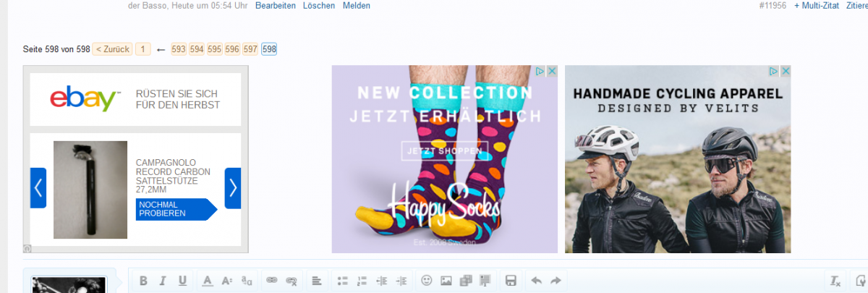Toggle italic formatting in editor
The width and height of the screenshot is (868, 293).
tap(163, 281)
